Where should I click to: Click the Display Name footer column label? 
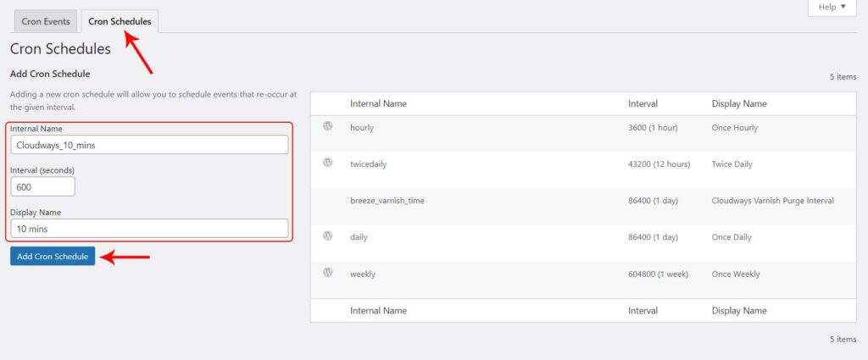click(x=739, y=311)
